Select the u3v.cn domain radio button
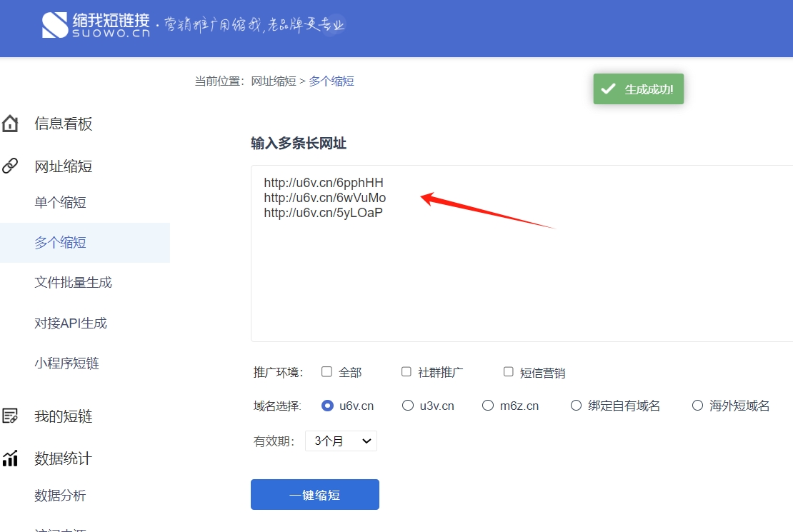Screen dimensions: 793x532 (x=408, y=406)
